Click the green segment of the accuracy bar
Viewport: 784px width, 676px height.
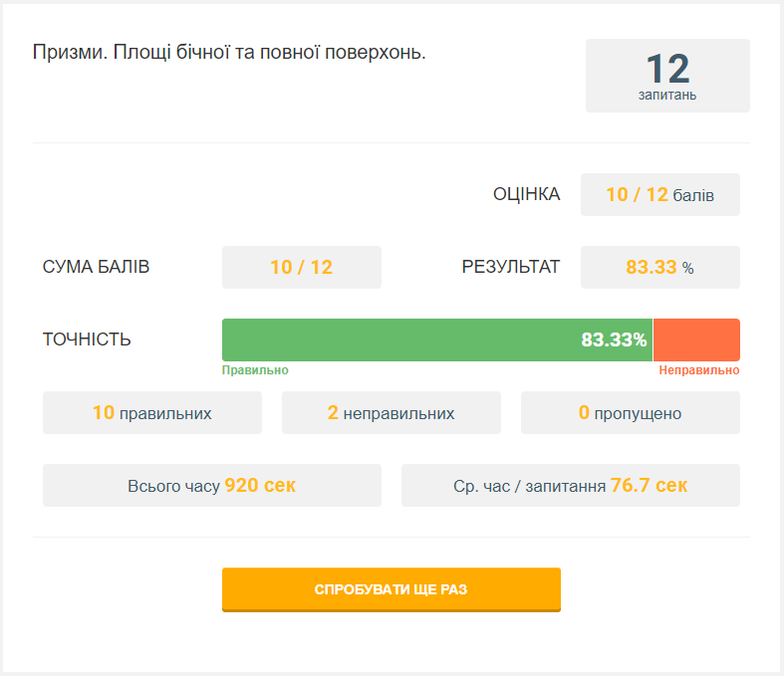pyautogui.click(x=398, y=339)
